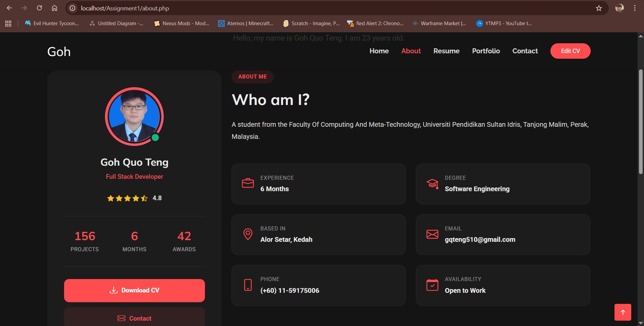
Task: Click the green online status dot
Action: tap(155, 138)
